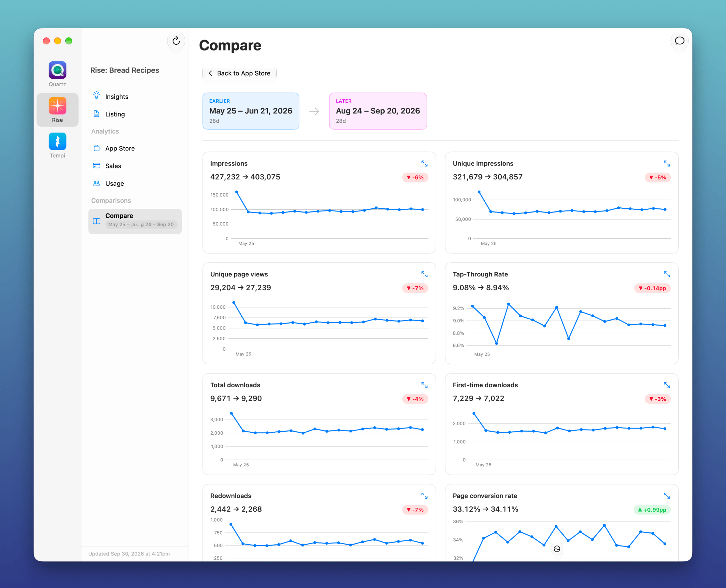Screen dimensions: 726x588
Task: Click the -3% First-time downloads badge
Action: pyautogui.click(x=658, y=399)
